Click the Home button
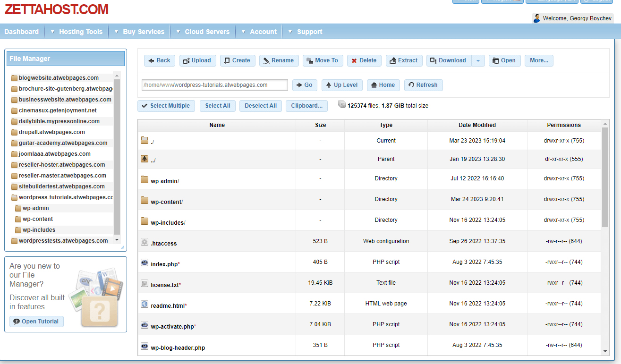621x364 pixels. [383, 85]
